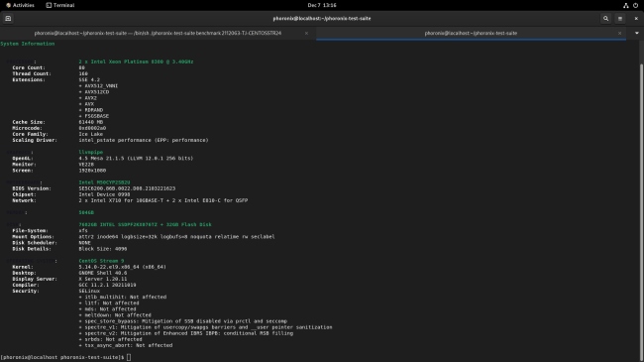
Task: Click the window title phoronix@localhost headerbar
Action: tap(322, 19)
